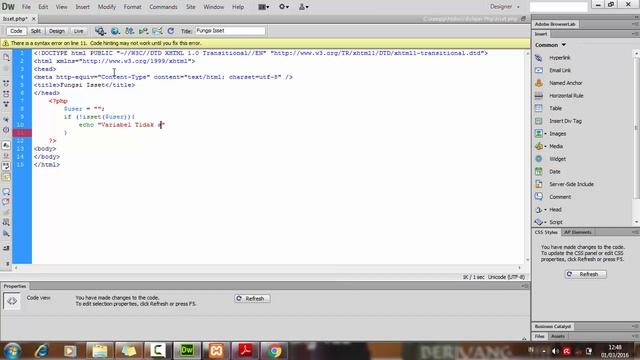Open the layout dropdown in menu bar

(x=264, y=7)
